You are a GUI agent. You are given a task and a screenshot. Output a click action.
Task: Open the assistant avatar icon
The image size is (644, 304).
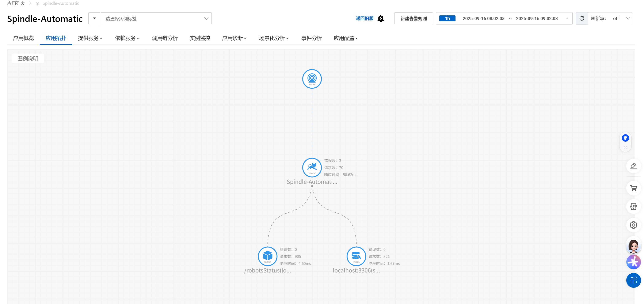click(633, 246)
